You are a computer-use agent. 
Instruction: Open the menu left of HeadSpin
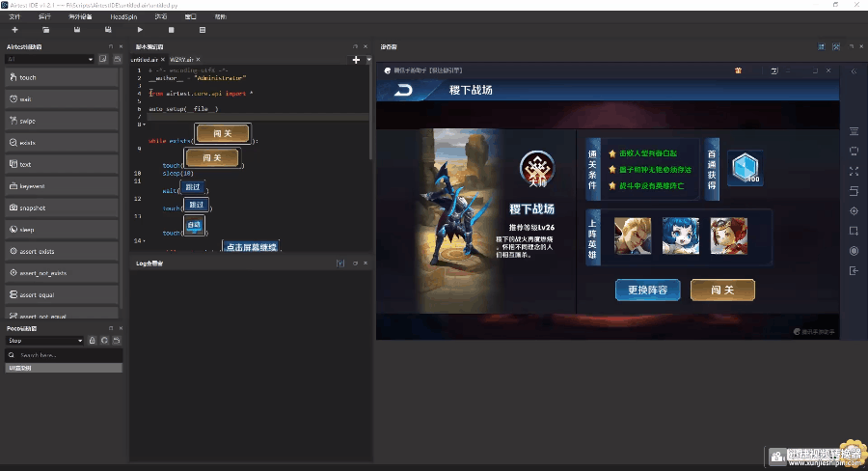coord(80,16)
